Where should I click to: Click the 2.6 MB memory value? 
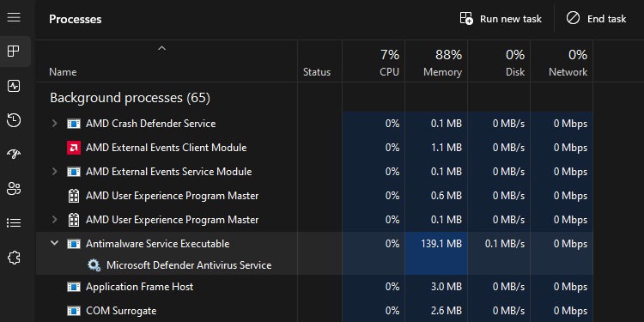pos(446,311)
